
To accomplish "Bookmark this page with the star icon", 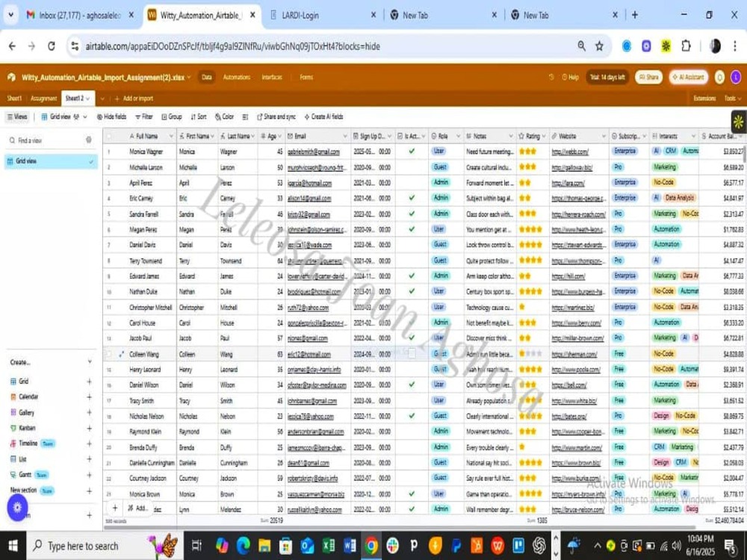I will (599, 46).
